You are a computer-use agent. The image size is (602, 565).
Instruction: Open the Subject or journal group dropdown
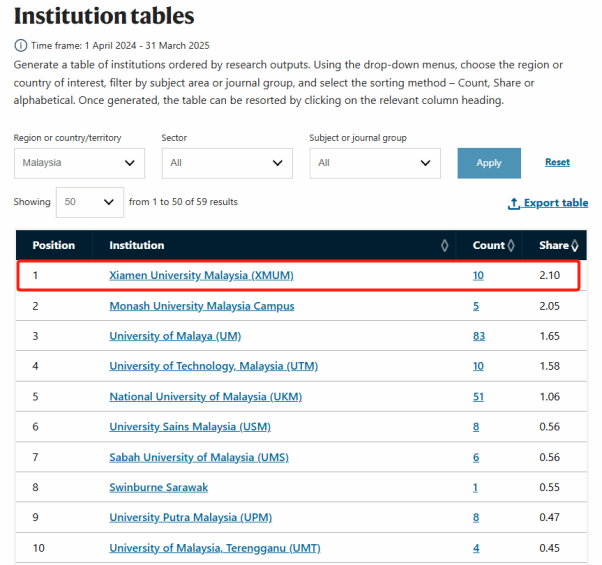pos(375,163)
